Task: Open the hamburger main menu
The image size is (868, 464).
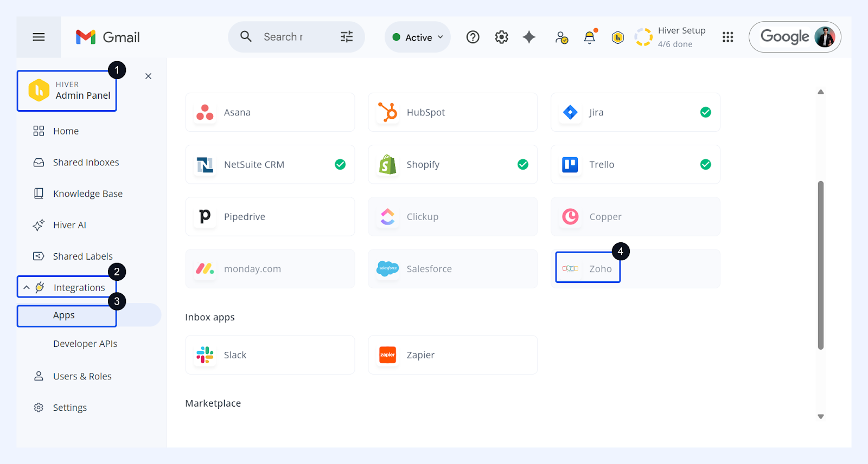Action: point(39,37)
